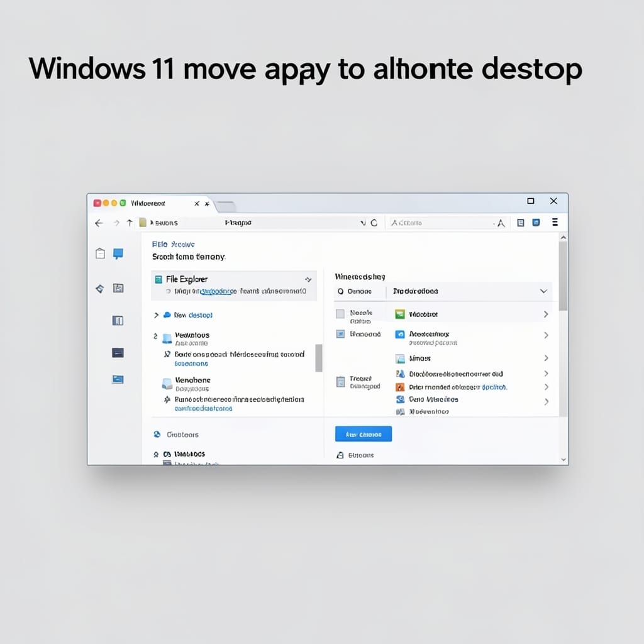Click the blue cloud icon beside New destopl
Screen dimensions: 644x644
[167, 315]
